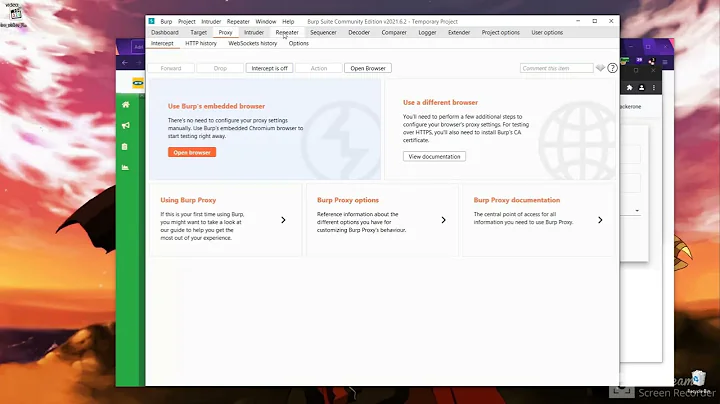This screenshot has width=720, height=404.
Task: Open the User options tab
Action: (x=547, y=33)
